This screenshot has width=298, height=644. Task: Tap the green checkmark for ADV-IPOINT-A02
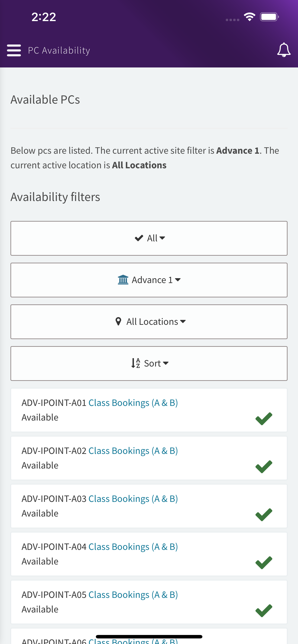(264, 466)
